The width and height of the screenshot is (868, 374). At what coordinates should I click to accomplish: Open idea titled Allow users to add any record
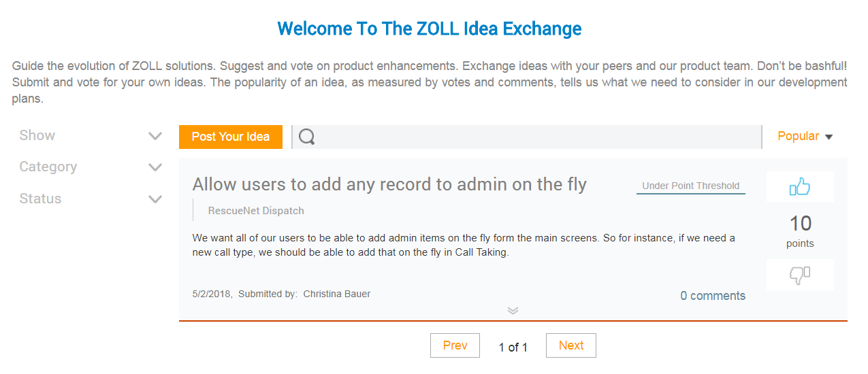[389, 184]
